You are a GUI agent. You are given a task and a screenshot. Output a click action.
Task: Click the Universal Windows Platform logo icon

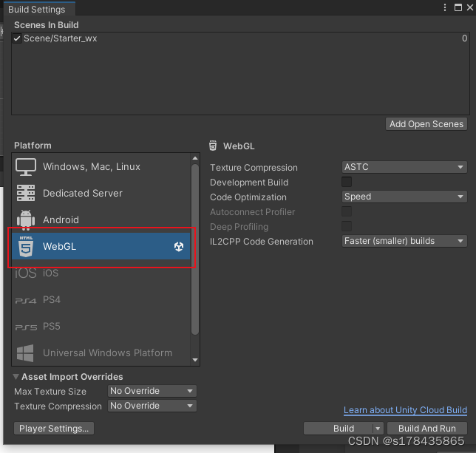tap(25, 353)
